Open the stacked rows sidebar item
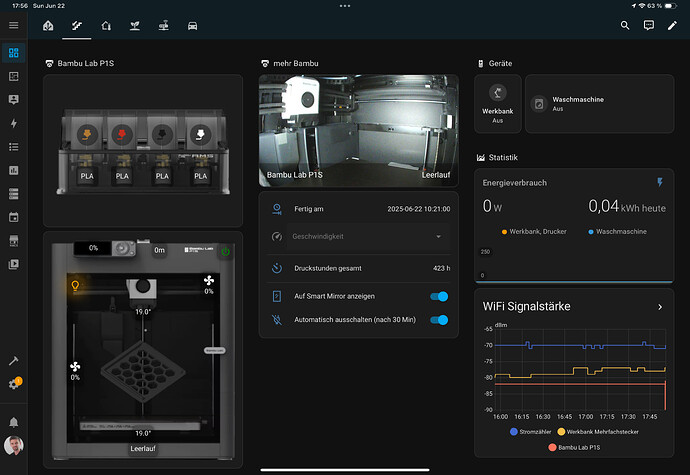 (x=14, y=194)
